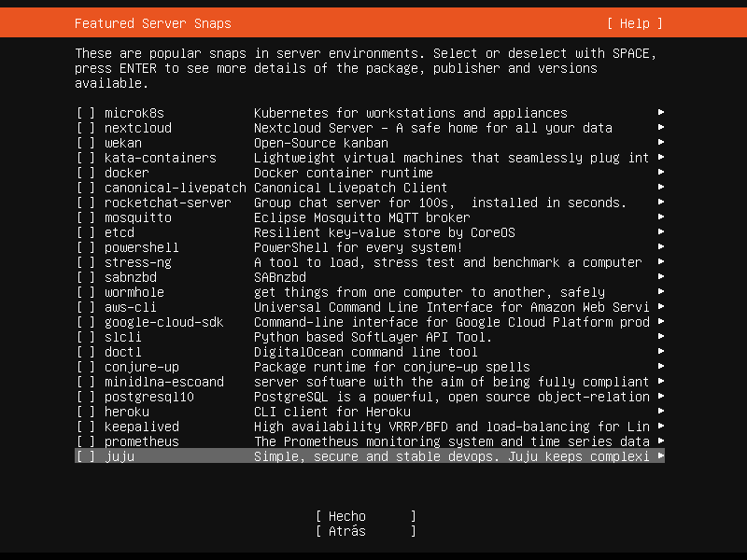Select the doctl snap name
The width and height of the screenshot is (747, 560).
(123, 352)
